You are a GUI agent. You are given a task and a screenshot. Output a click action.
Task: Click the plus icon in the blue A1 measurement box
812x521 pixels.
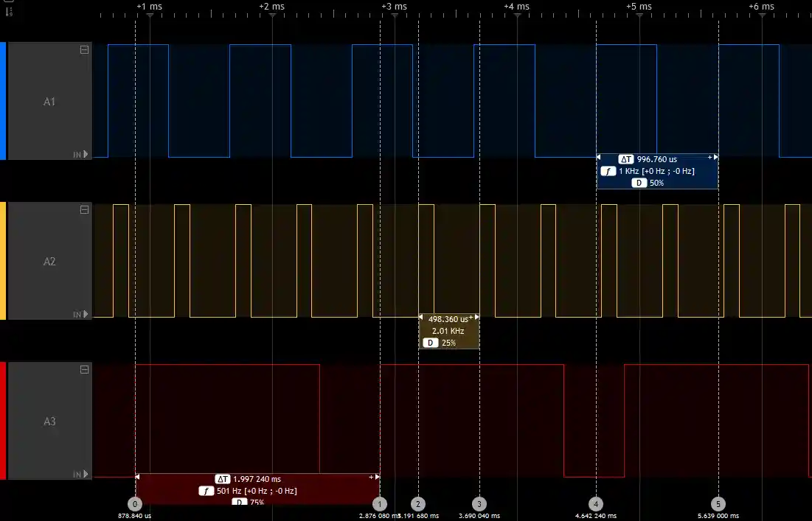tap(710, 158)
